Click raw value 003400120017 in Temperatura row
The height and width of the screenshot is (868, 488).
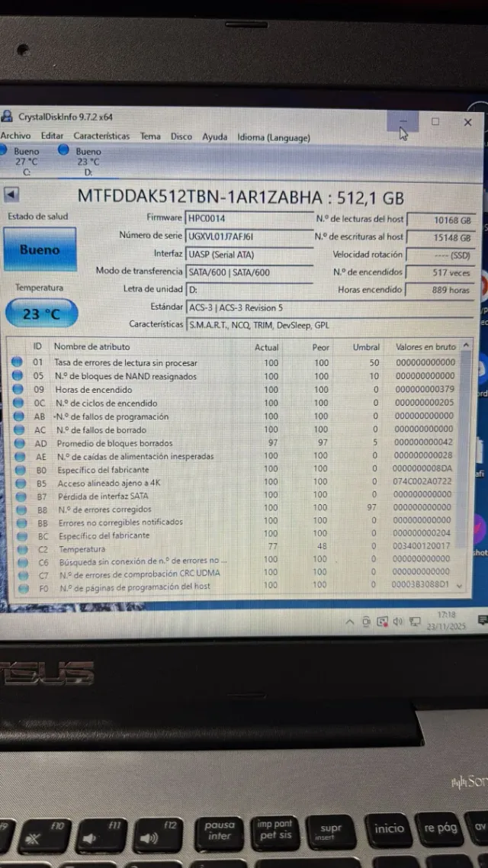pyautogui.click(x=421, y=546)
